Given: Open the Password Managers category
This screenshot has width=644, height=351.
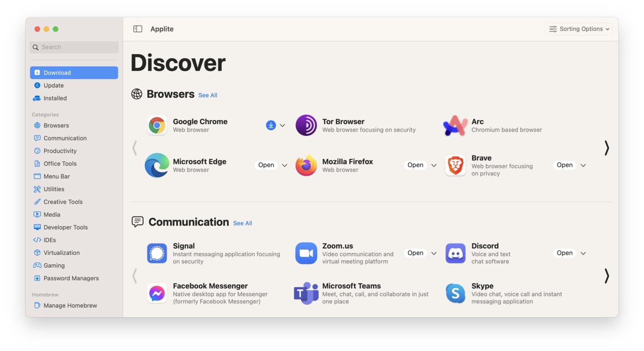Looking at the screenshot, I should point(74,278).
